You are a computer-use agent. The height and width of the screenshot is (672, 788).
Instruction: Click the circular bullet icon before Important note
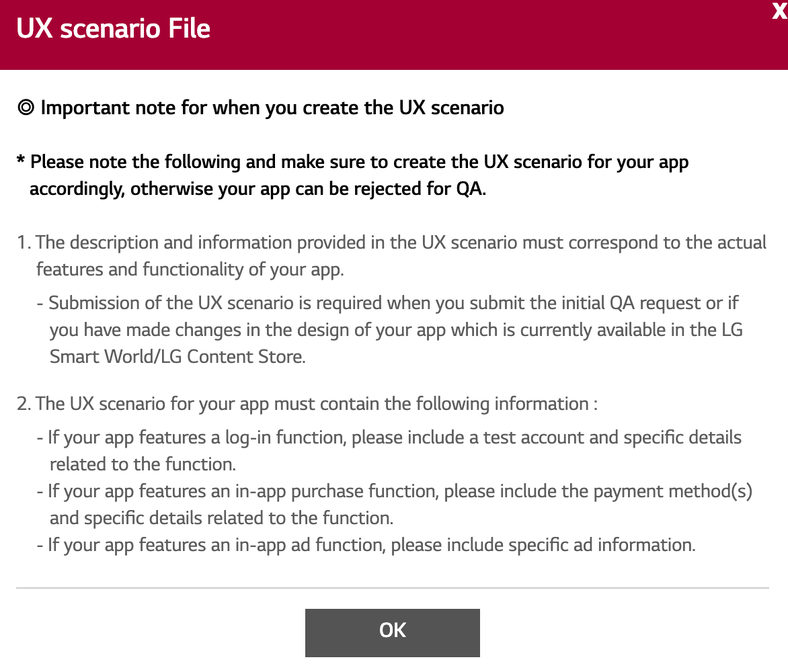click(x=26, y=108)
